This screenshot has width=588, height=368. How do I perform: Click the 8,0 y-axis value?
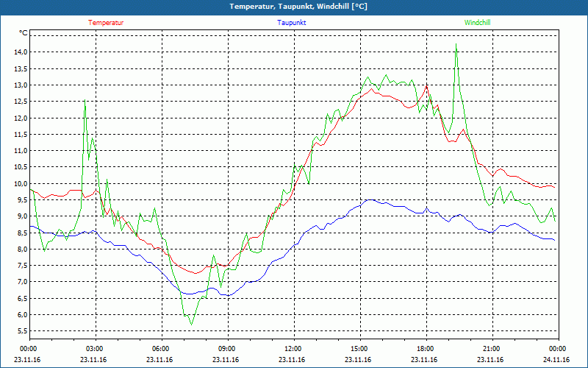pyautogui.click(x=23, y=250)
